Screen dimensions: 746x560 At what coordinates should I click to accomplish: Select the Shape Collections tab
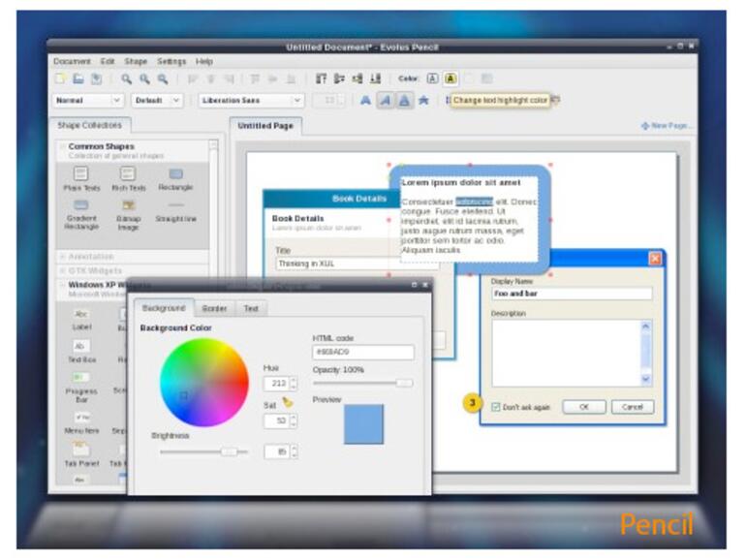click(90, 125)
